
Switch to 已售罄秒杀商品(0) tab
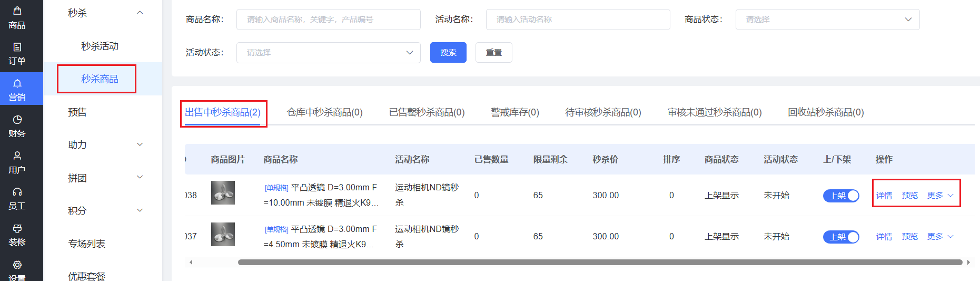(427, 112)
